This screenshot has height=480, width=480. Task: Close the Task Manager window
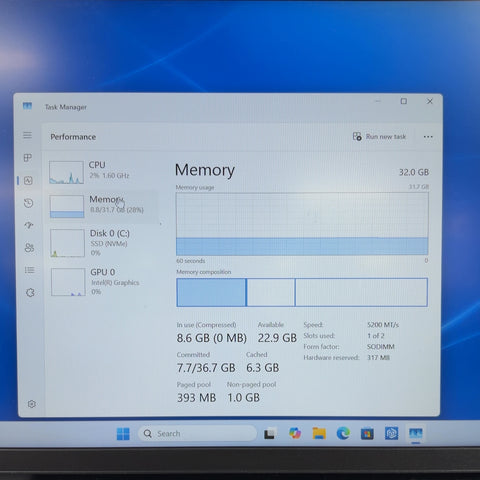tap(430, 101)
